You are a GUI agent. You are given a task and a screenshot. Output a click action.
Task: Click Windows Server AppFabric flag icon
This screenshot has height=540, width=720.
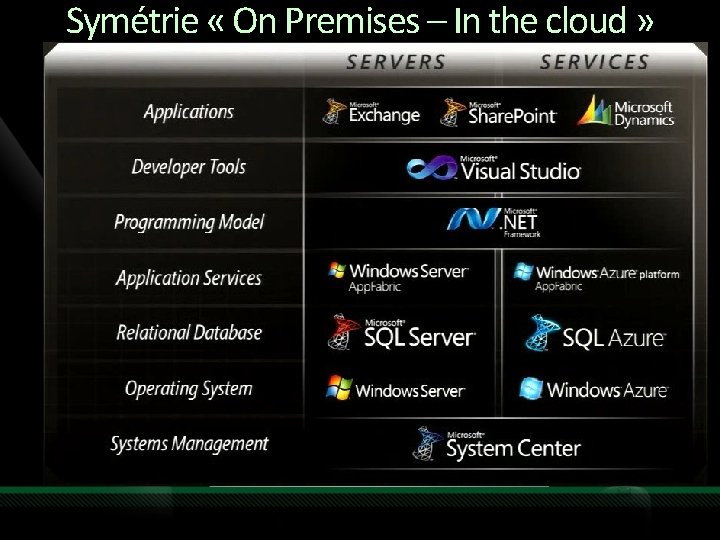[x=337, y=270]
